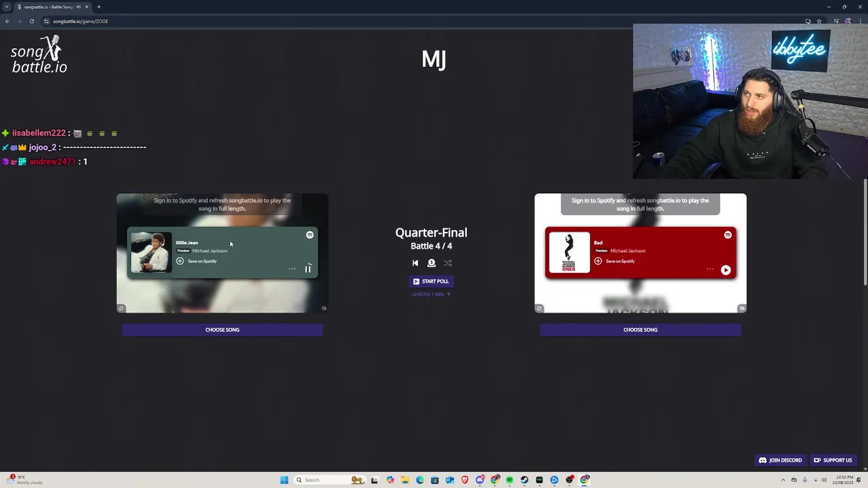Mute the tab via its audio icon

79,7
